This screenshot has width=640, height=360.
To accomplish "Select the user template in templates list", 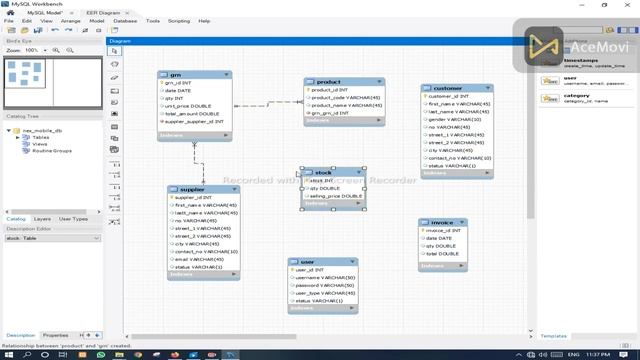I will tap(586, 80).
